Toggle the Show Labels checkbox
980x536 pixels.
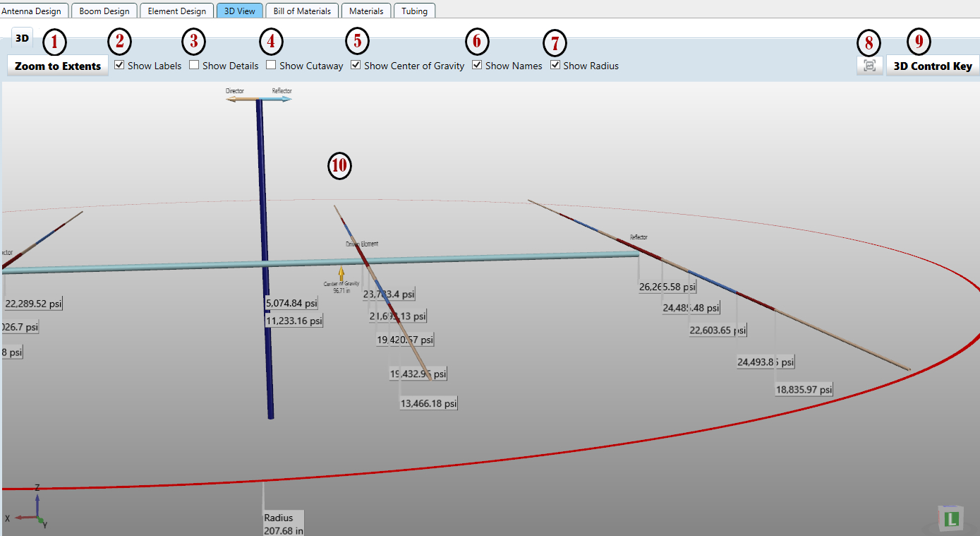[120, 66]
